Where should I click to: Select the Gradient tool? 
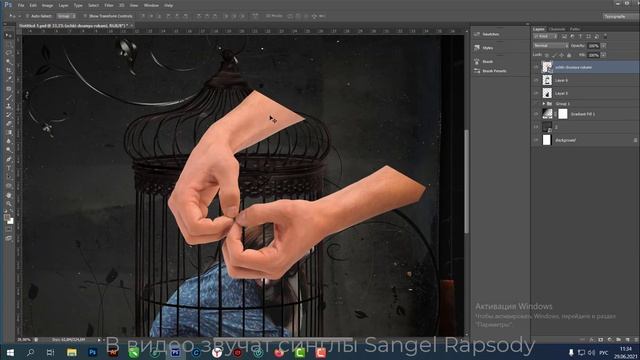coord(9,132)
